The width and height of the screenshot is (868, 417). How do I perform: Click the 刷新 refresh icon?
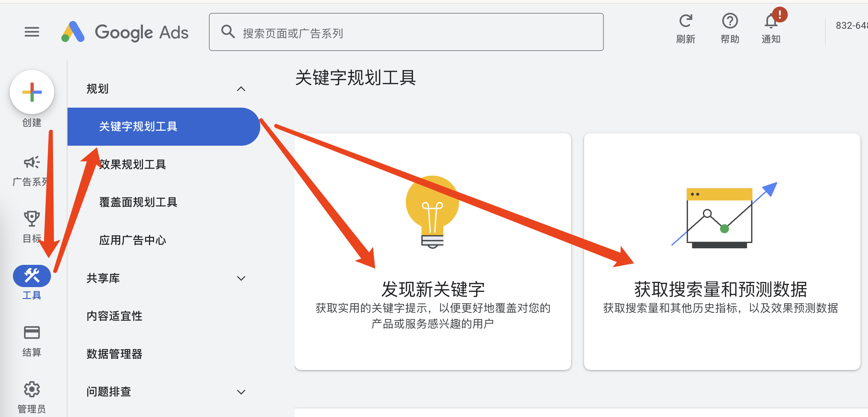(x=686, y=21)
